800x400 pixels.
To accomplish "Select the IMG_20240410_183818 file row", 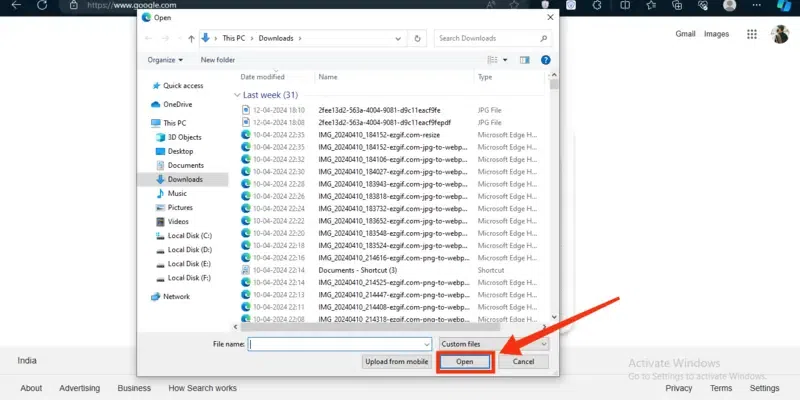I will click(x=390, y=196).
